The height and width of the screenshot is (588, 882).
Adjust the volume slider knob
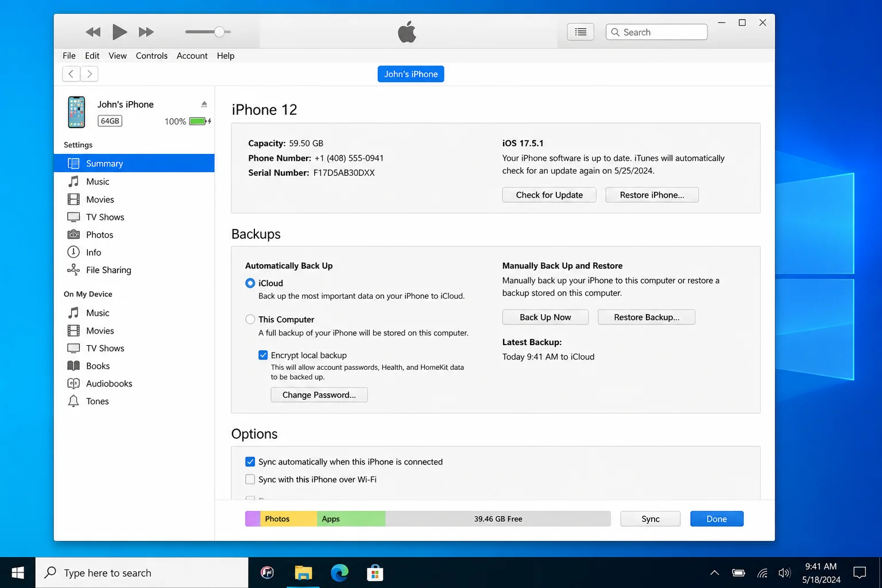(219, 32)
